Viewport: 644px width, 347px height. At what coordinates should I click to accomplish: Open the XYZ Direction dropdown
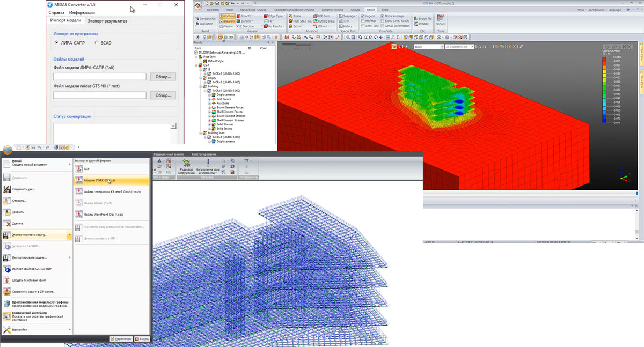coord(250,26)
